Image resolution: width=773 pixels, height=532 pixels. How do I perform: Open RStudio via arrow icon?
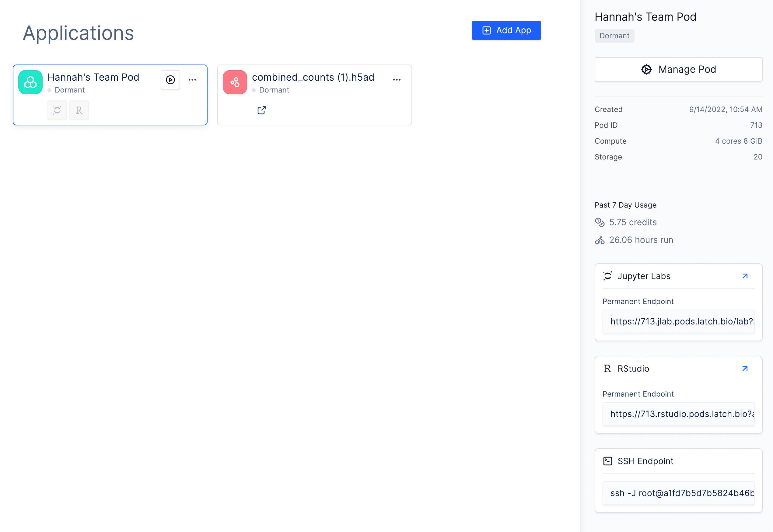[x=745, y=369]
